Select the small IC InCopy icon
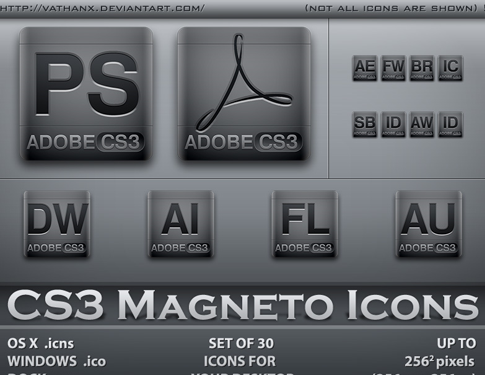 tap(450, 68)
